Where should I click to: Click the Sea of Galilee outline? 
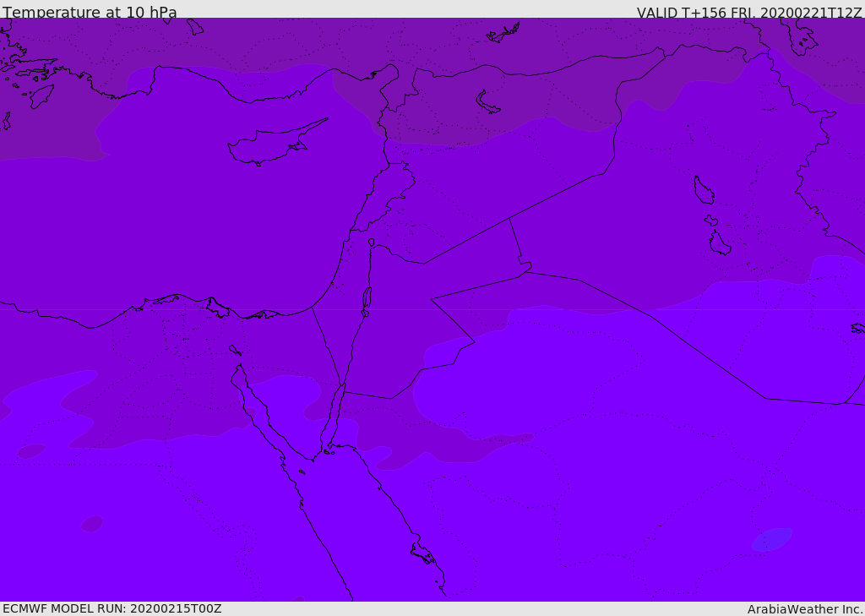372,243
